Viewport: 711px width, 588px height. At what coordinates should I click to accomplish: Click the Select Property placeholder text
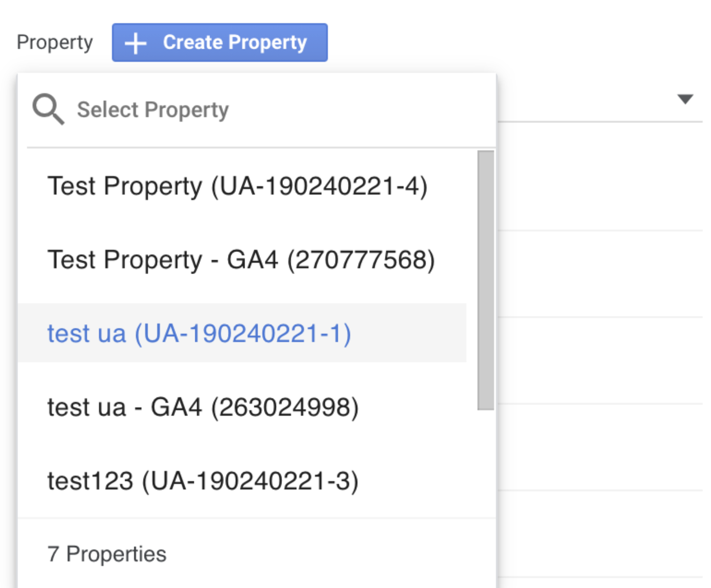pyautogui.click(x=152, y=110)
